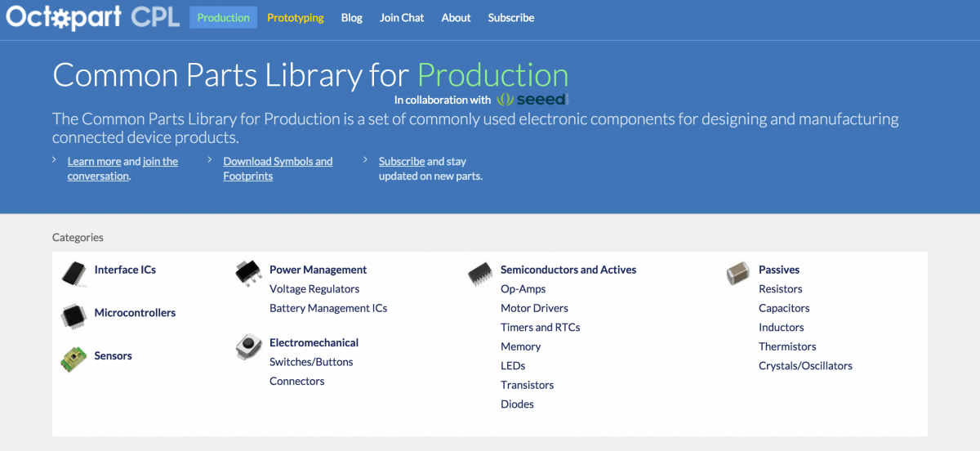980x451 pixels.
Task: Follow the Learn more link
Action: click(x=94, y=162)
